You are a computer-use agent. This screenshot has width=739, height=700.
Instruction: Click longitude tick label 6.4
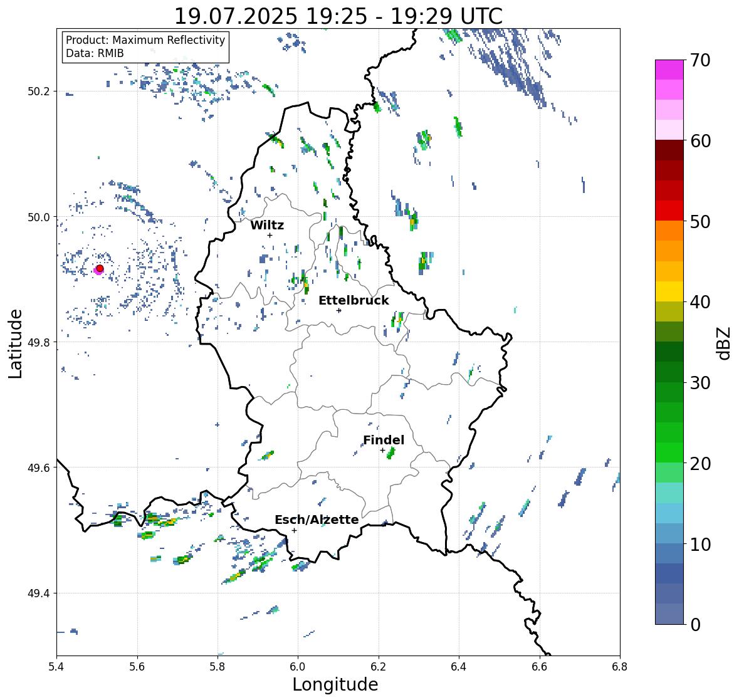(x=459, y=667)
